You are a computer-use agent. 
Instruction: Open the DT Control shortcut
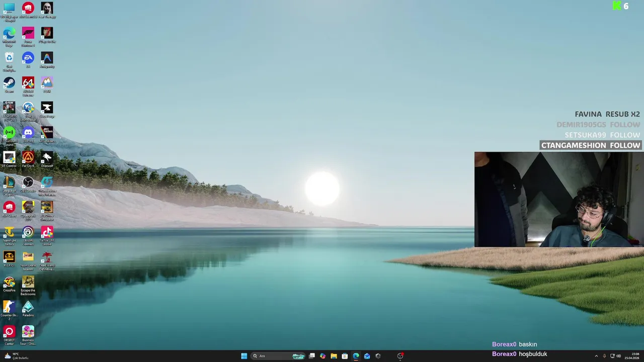(x=9, y=159)
